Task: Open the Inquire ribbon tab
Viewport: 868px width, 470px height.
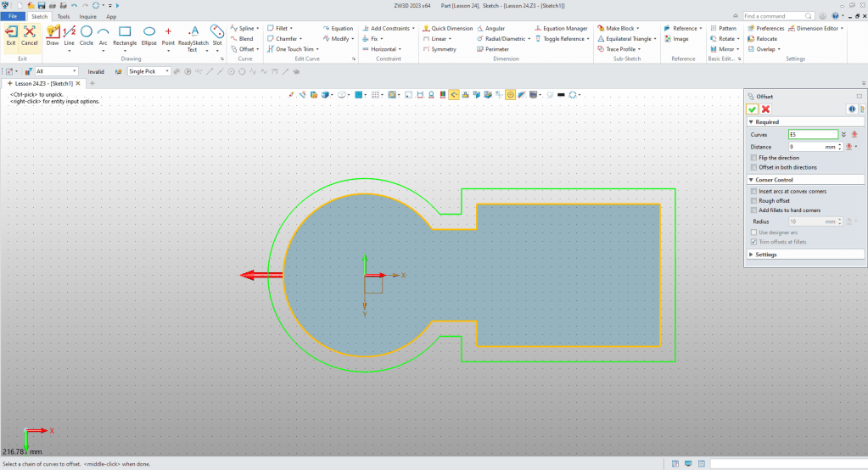Action: click(x=87, y=16)
